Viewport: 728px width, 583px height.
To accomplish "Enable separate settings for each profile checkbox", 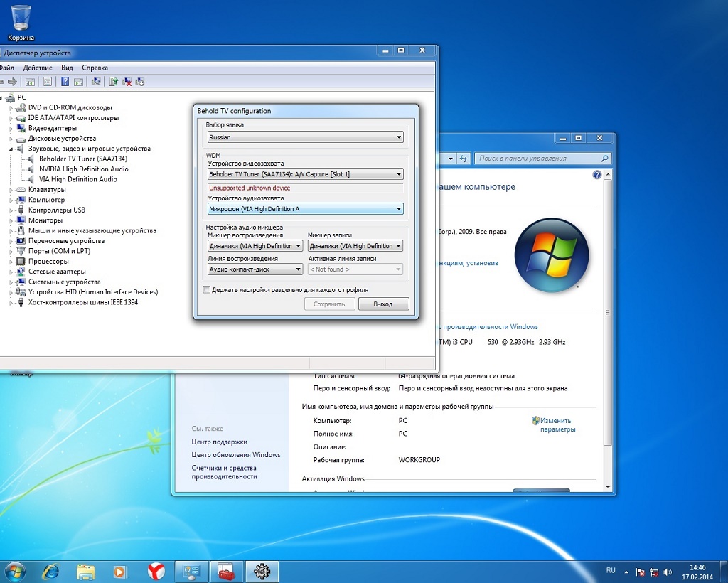I will [207, 290].
